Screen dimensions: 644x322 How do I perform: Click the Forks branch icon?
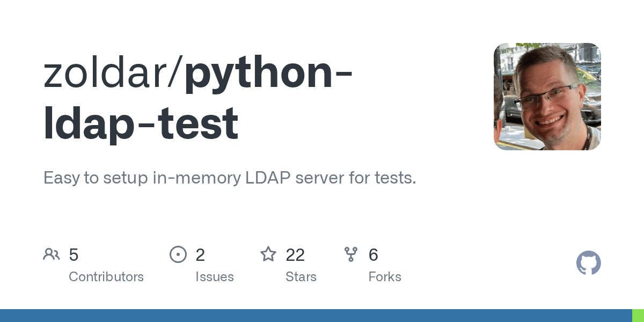pyautogui.click(x=351, y=254)
